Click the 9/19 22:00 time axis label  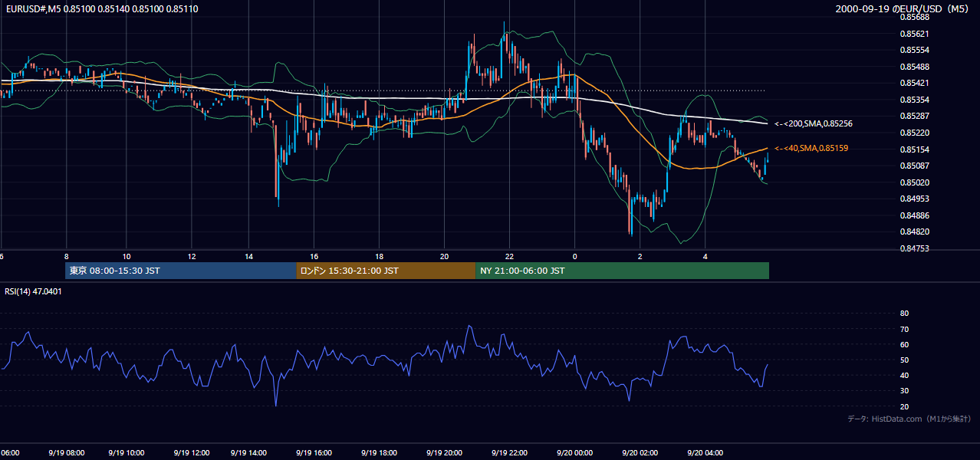click(508, 452)
